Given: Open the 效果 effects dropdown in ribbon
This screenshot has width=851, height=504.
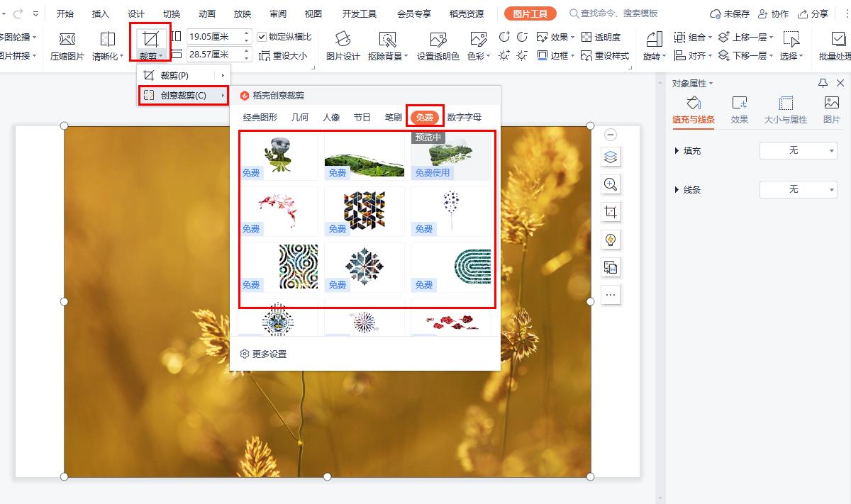Looking at the screenshot, I should point(557,37).
